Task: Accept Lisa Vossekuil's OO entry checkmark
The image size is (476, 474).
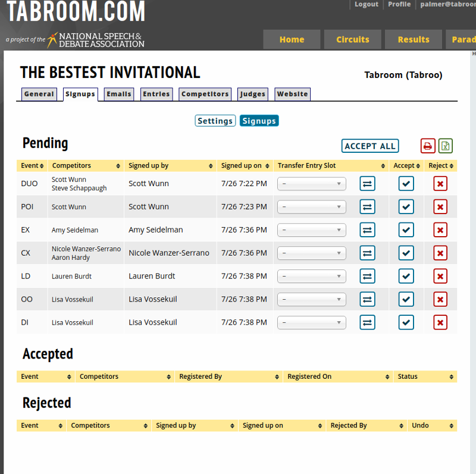Action: tap(406, 300)
